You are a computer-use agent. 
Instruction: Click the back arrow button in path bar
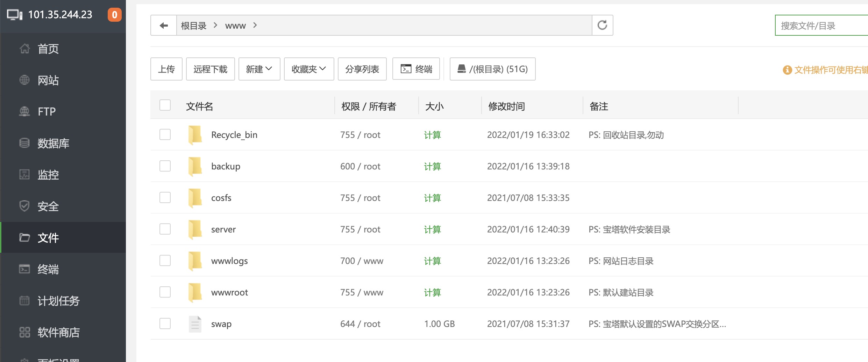pos(164,25)
